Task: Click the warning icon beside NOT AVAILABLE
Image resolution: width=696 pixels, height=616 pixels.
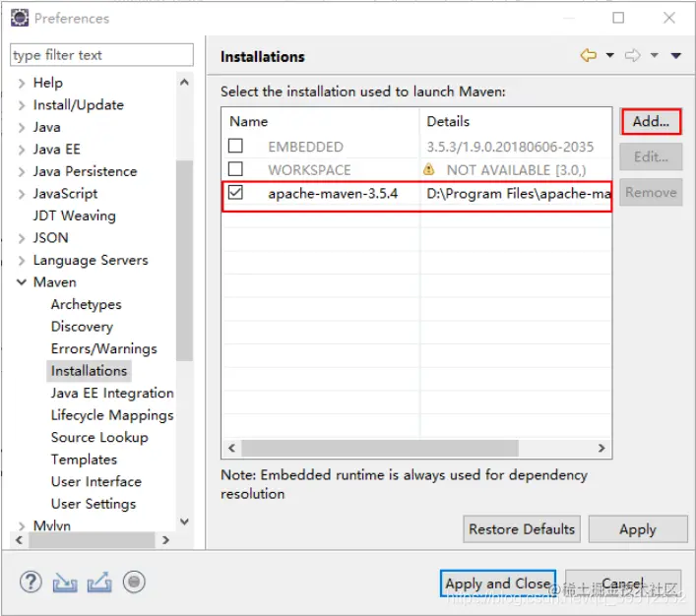Action: pyautogui.click(x=429, y=169)
